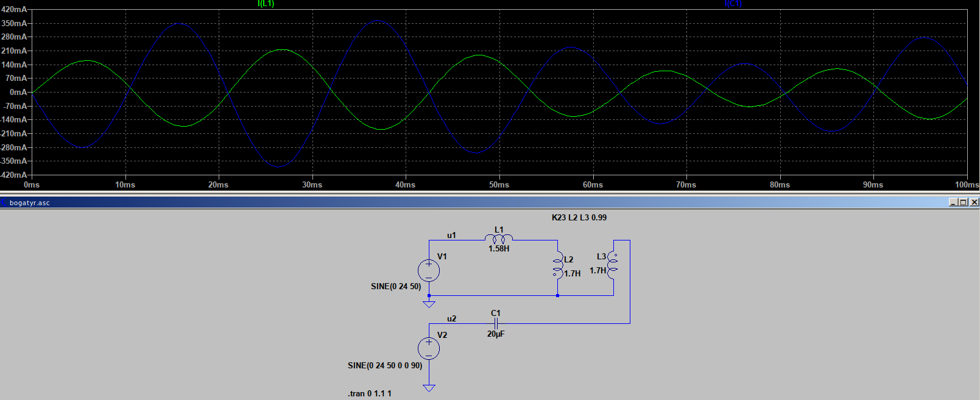The height and width of the screenshot is (400, 980).
Task: Click the L3 inductor coil symbol
Action: (613, 265)
